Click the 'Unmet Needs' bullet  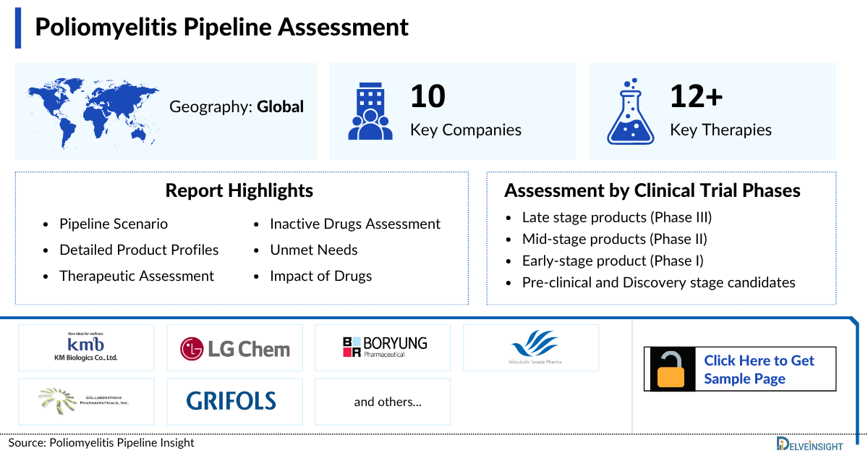click(x=314, y=250)
